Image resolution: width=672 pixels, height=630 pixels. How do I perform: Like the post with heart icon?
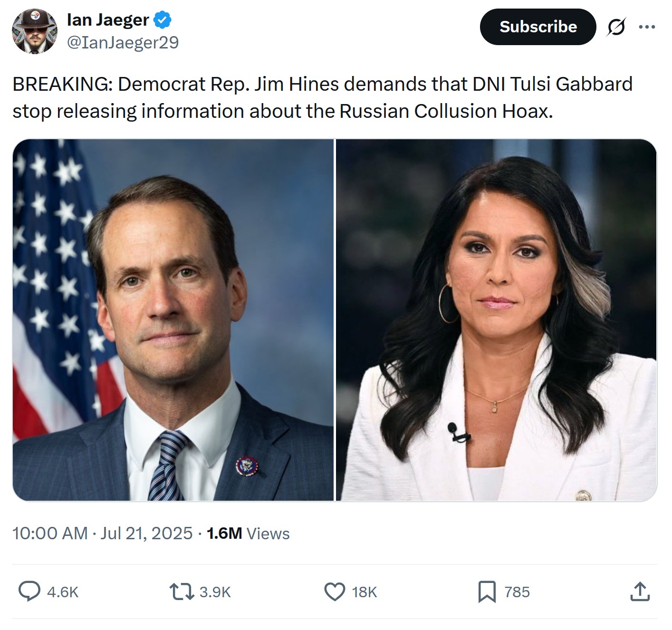(x=335, y=592)
